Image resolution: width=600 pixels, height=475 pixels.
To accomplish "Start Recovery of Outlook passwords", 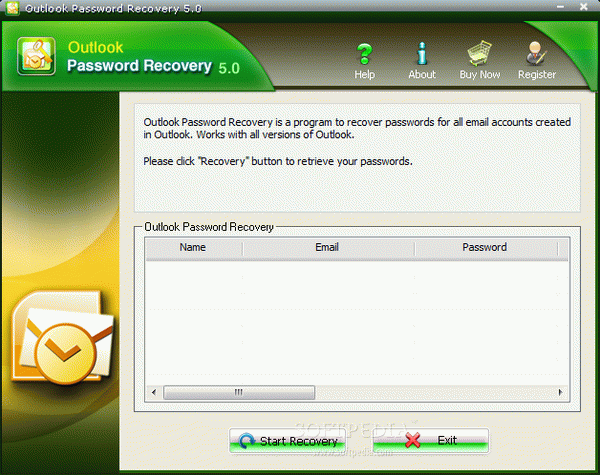I will (x=287, y=441).
